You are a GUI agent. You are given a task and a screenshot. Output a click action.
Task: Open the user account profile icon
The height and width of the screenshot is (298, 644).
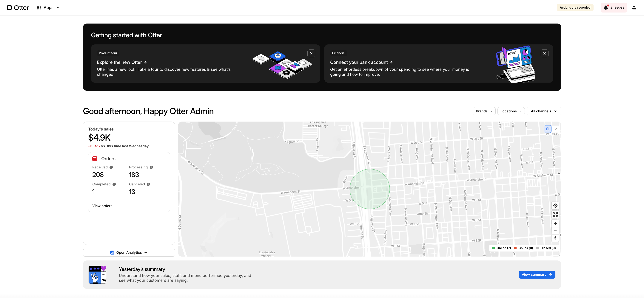pyautogui.click(x=634, y=7)
